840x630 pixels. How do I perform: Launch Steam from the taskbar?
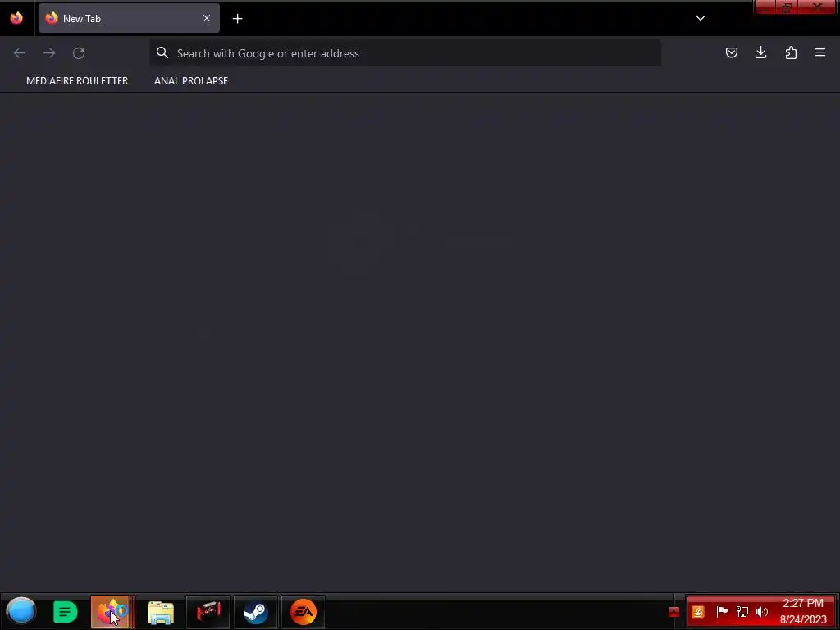[x=256, y=612]
